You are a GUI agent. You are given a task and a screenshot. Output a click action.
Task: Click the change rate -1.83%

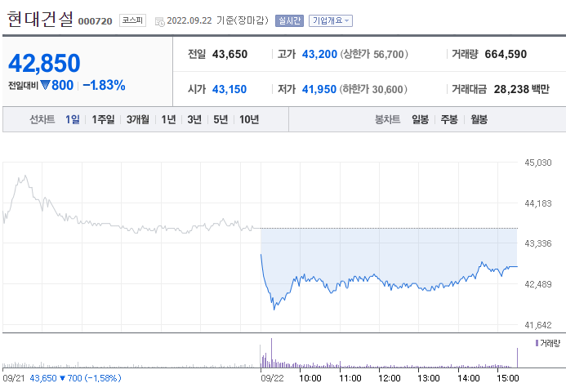click(104, 85)
